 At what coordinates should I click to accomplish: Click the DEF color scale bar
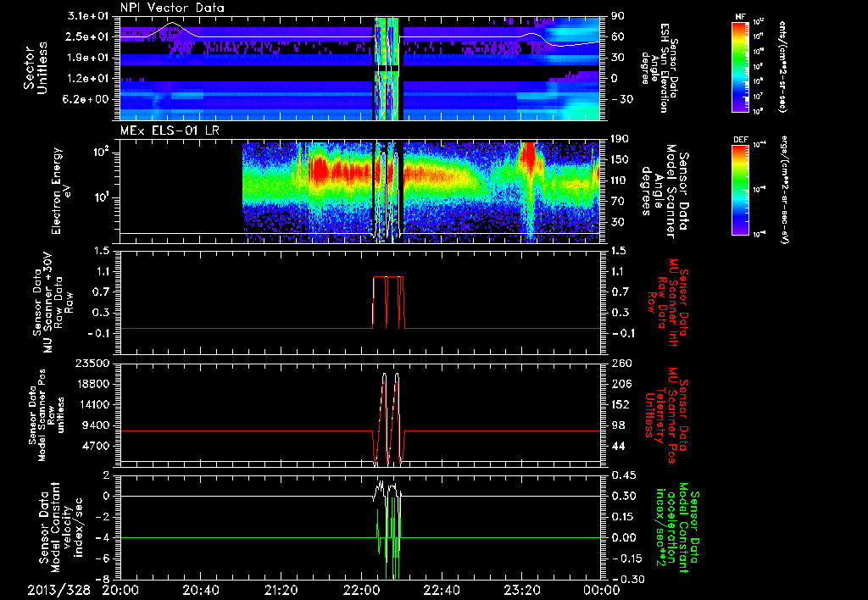740,189
